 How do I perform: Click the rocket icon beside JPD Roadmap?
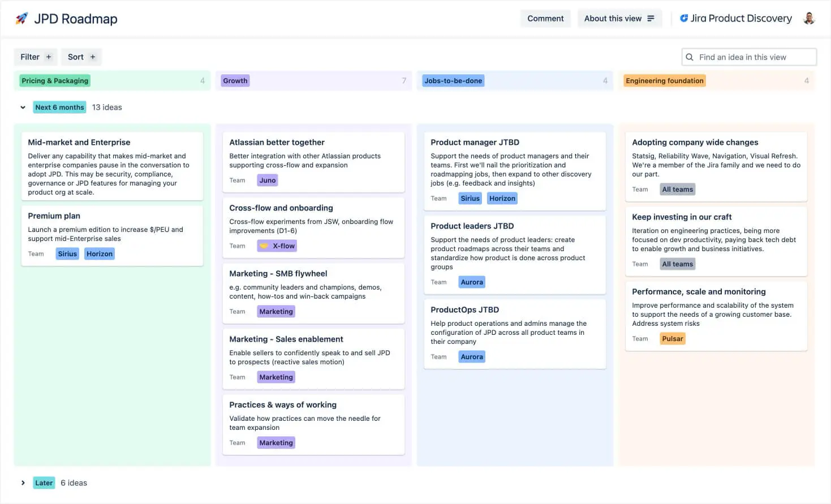tap(21, 19)
